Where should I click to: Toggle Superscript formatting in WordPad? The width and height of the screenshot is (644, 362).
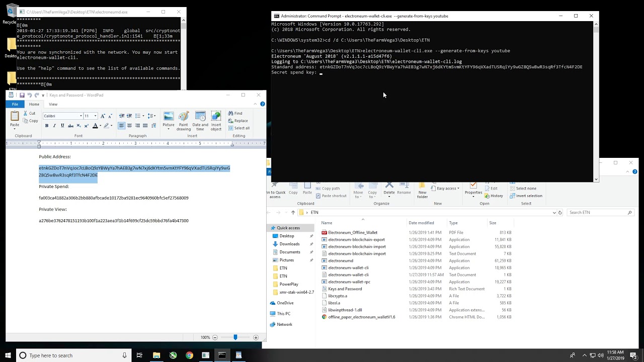[x=86, y=126]
